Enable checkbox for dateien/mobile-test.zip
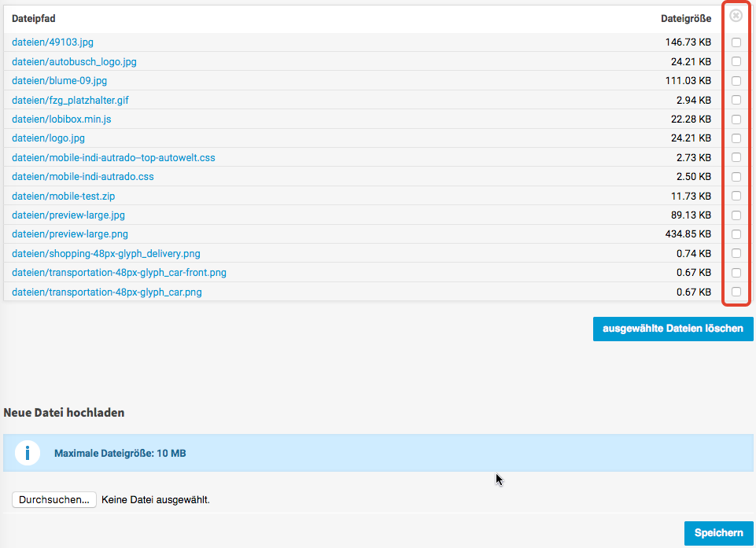The image size is (756, 548). [736, 196]
